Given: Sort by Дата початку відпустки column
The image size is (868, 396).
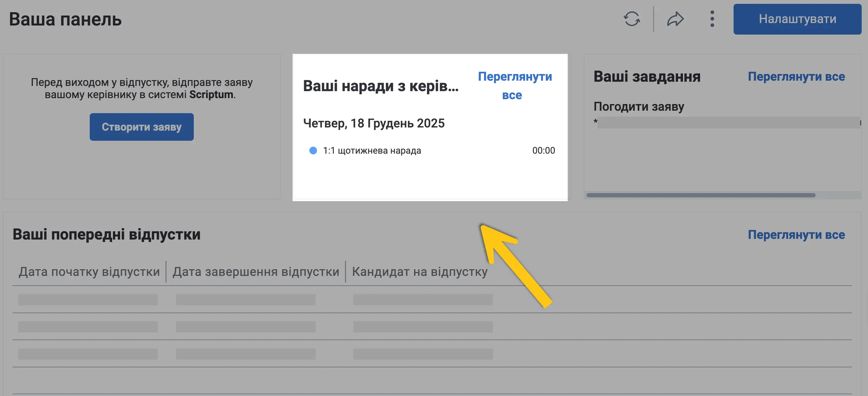Looking at the screenshot, I should coord(89,272).
